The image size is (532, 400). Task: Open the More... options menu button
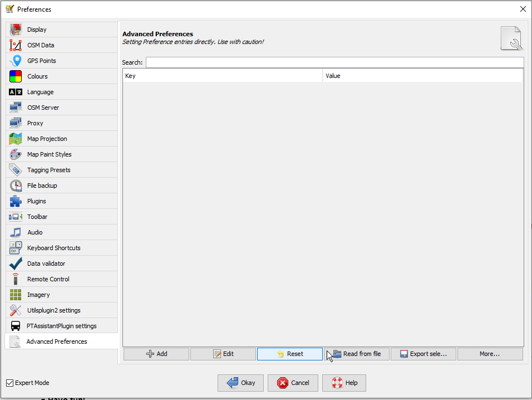click(490, 354)
